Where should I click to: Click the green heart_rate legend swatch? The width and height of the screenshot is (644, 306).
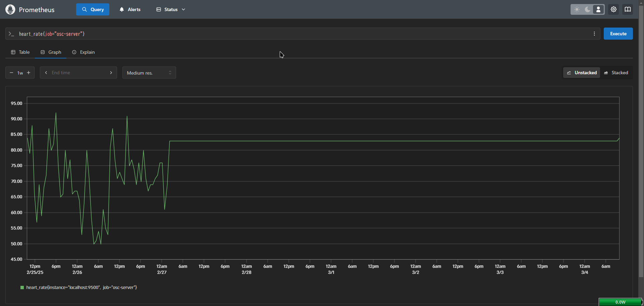tap(22, 288)
